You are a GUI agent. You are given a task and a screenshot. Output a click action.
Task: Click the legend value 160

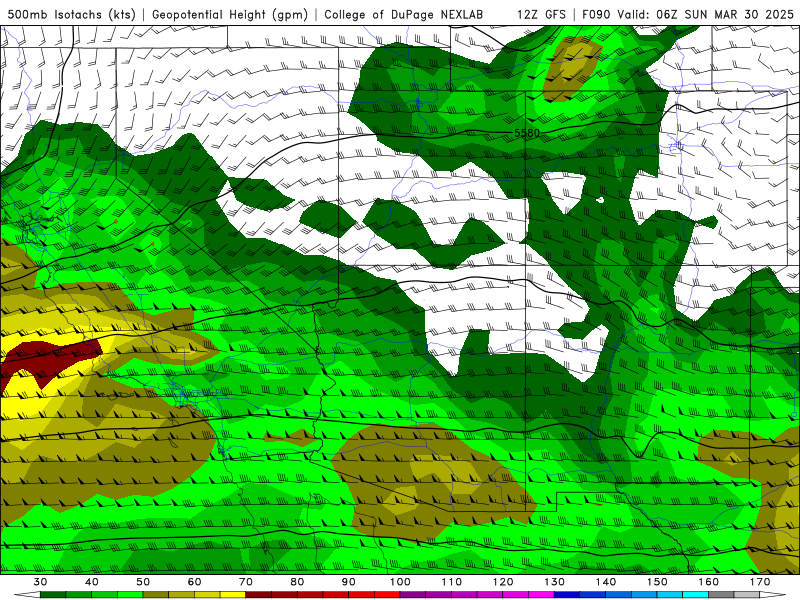[709, 582]
